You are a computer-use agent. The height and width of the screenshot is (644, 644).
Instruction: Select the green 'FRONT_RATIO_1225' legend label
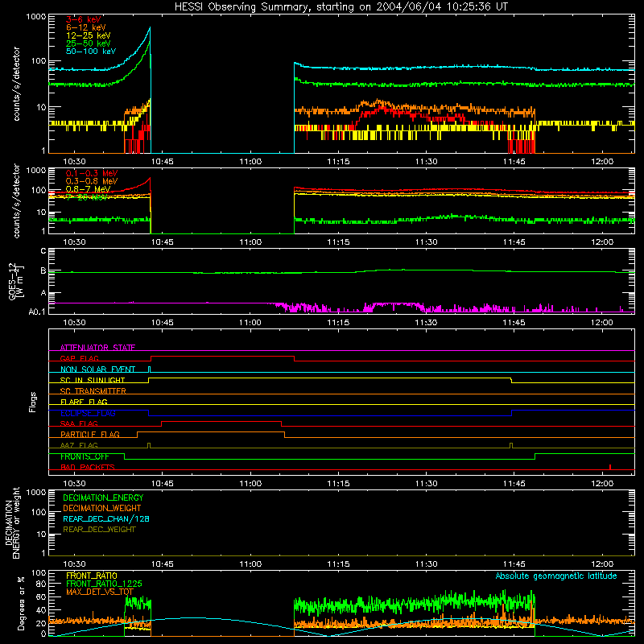[x=104, y=584]
